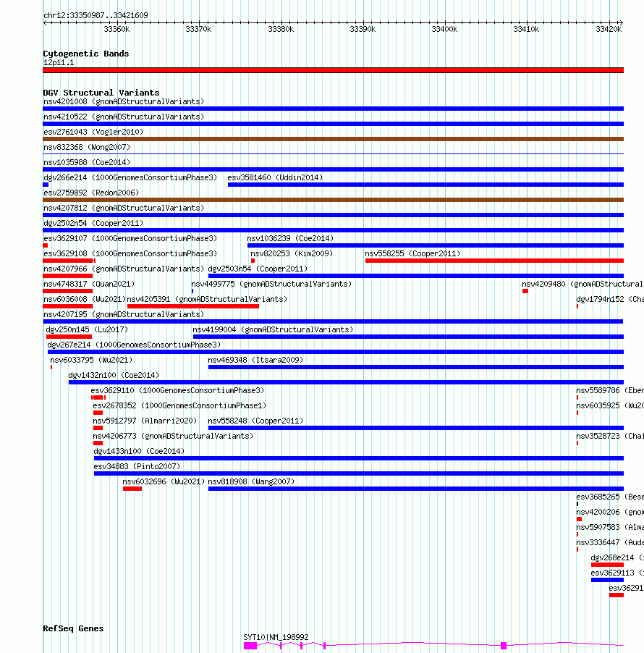Click the esv2759892 (Redon2006) label
644x653 pixels.
click(91, 193)
